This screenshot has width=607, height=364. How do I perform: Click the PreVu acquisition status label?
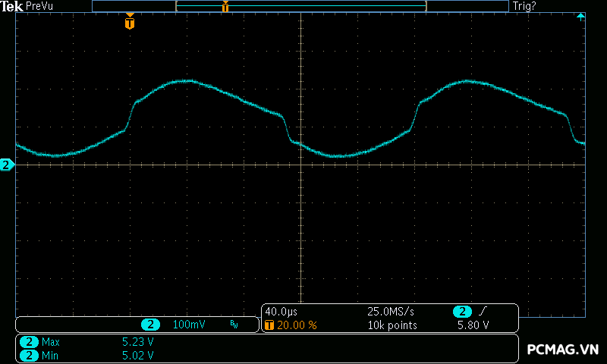[x=38, y=6]
